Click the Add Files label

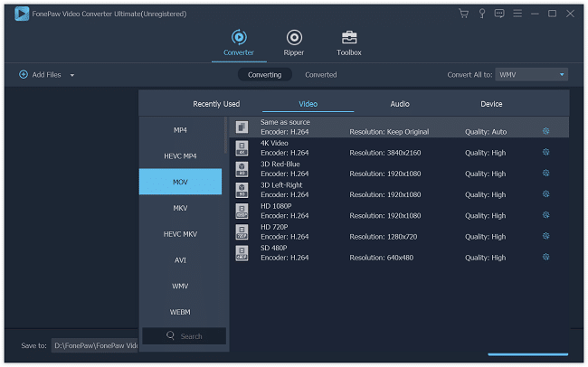46,75
